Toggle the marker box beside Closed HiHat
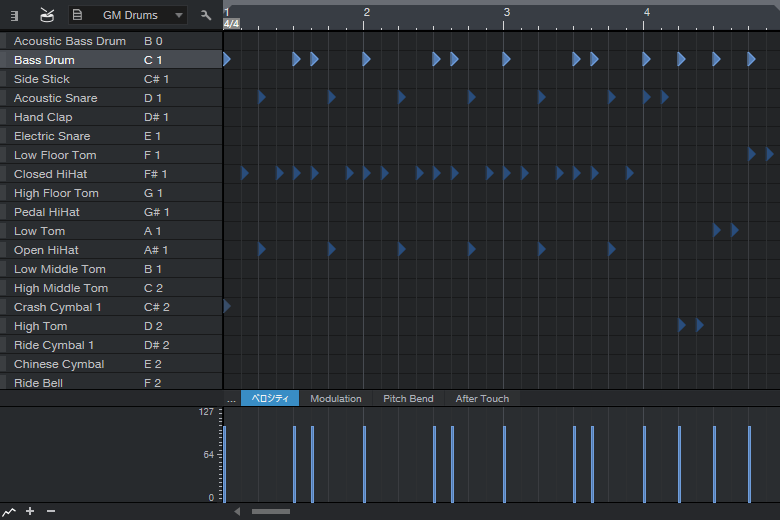The height and width of the screenshot is (520, 780). pyautogui.click(x=3, y=174)
